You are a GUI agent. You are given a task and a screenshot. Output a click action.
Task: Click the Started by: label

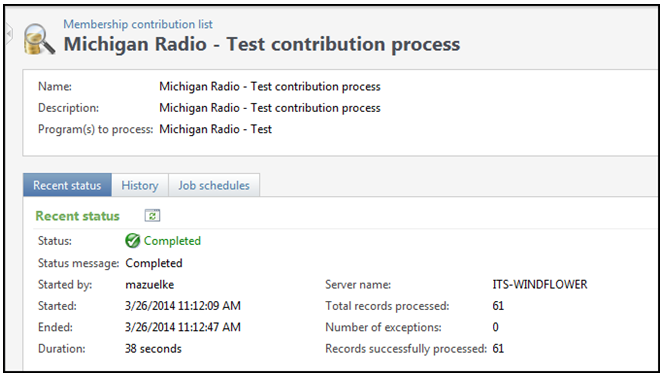(65, 285)
